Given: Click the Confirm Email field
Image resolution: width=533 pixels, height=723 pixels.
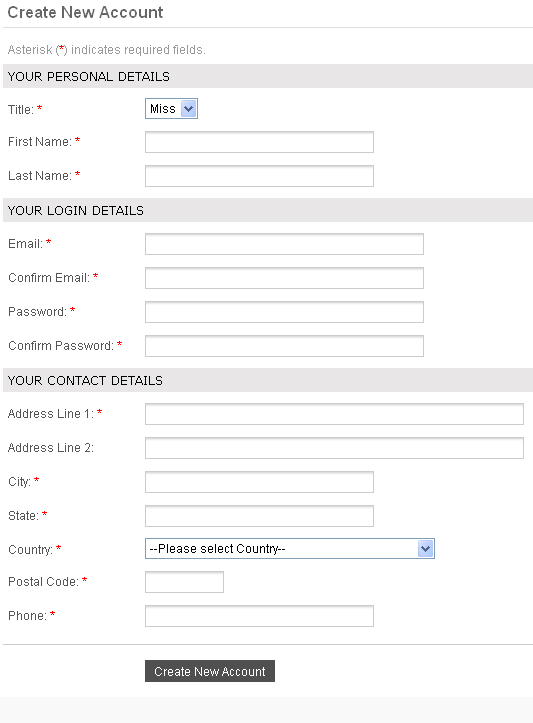Looking at the screenshot, I should tap(284, 278).
